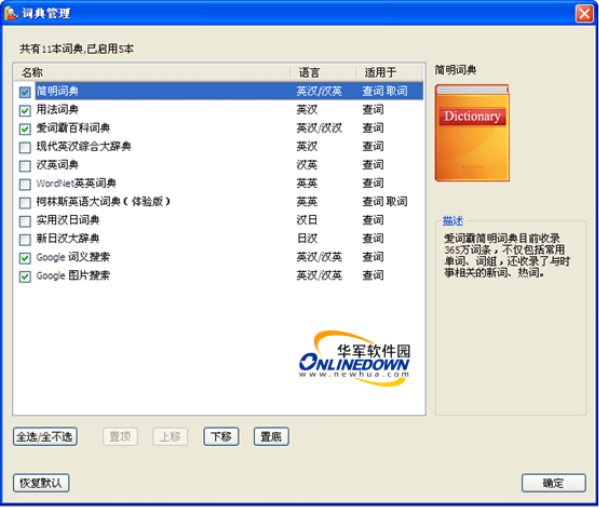Click the 恢复默认 restore defaults button
599x508 pixels.
click(41, 483)
